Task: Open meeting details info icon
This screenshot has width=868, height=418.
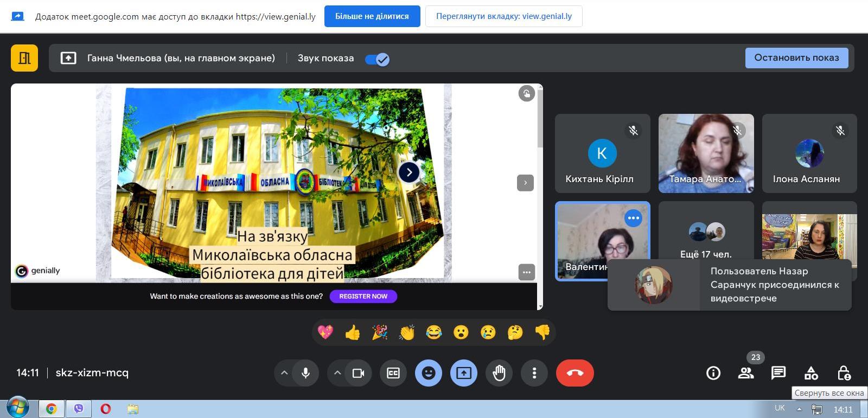Action: pyautogui.click(x=713, y=373)
